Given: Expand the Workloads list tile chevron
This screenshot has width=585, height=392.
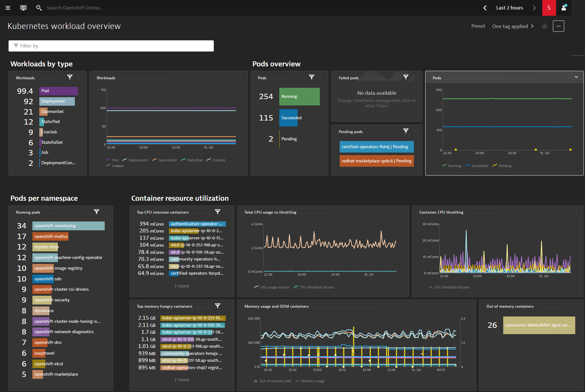Looking at the screenshot, I should point(79,77).
